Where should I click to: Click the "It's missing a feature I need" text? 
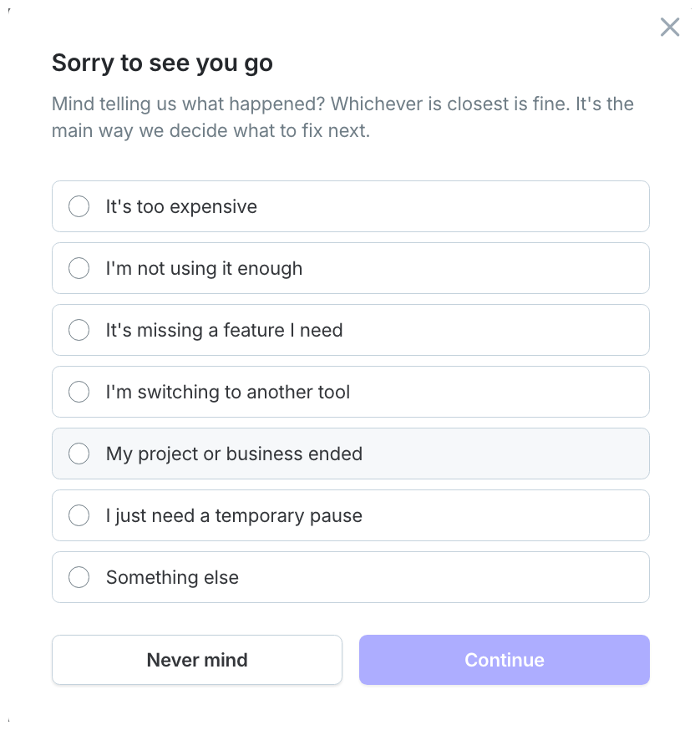(224, 330)
